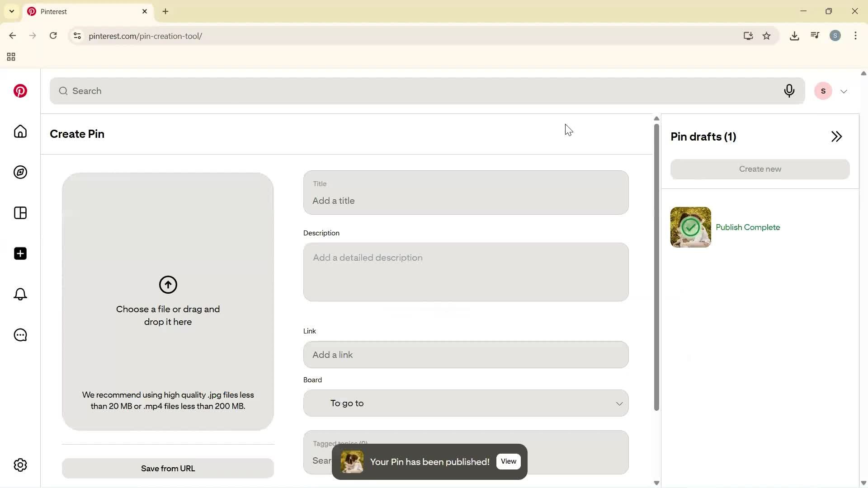Image resolution: width=868 pixels, height=488 pixels.
Task: Click View on the published pin notification
Action: (x=508, y=461)
